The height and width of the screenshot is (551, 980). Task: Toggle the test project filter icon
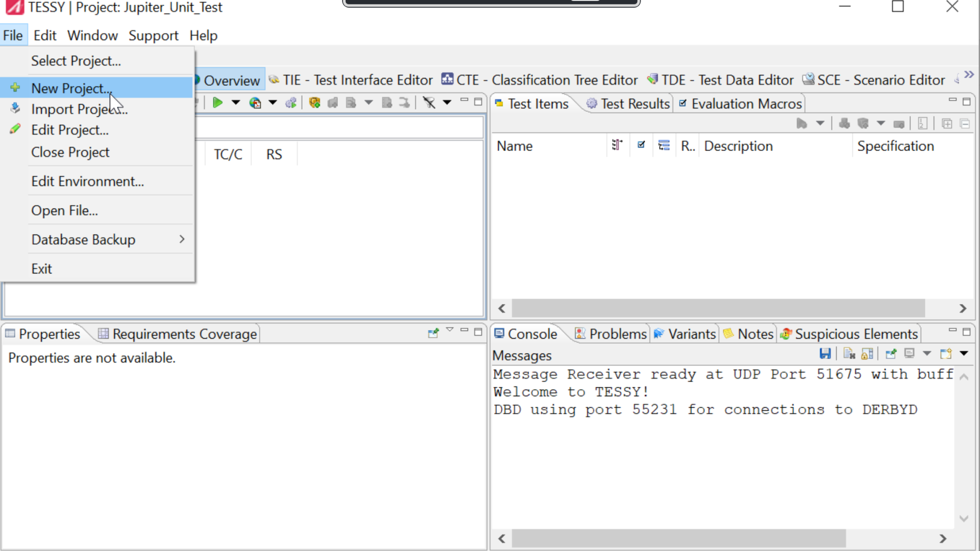(x=429, y=103)
